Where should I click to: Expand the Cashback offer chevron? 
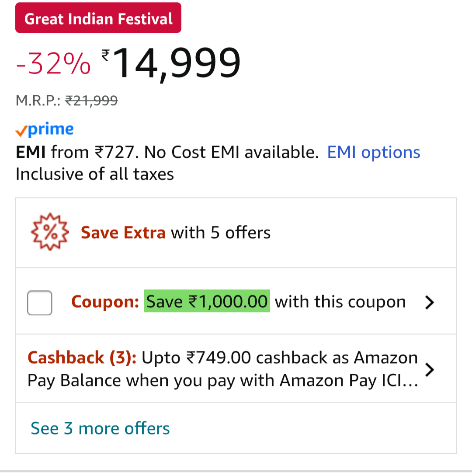(430, 369)
